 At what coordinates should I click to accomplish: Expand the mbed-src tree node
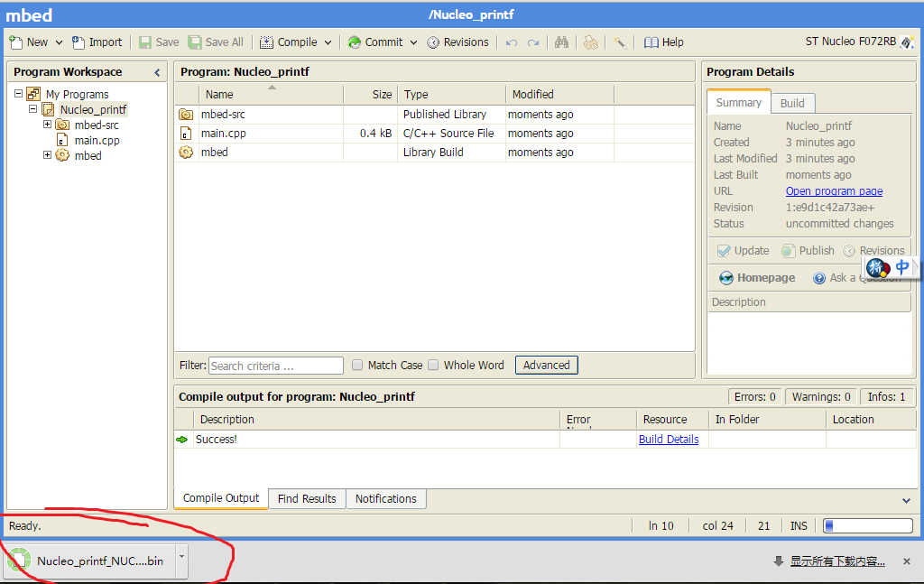tap(47, 125)
